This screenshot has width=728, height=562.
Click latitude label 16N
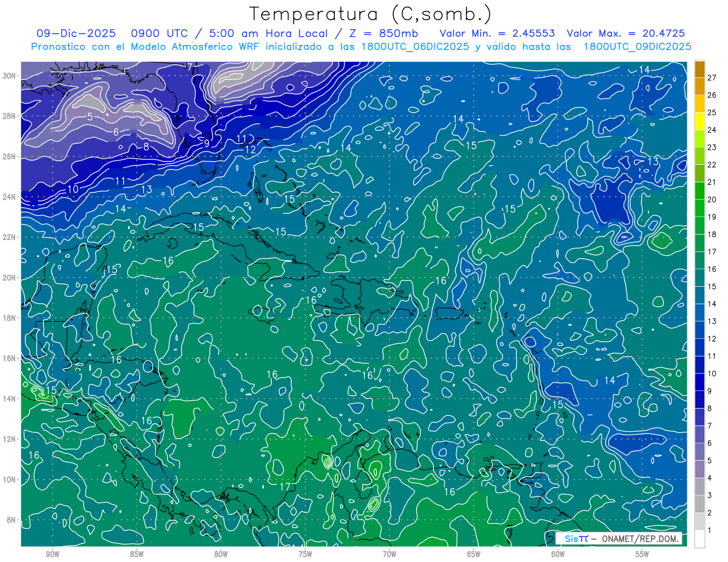click(x=10, y=358)
